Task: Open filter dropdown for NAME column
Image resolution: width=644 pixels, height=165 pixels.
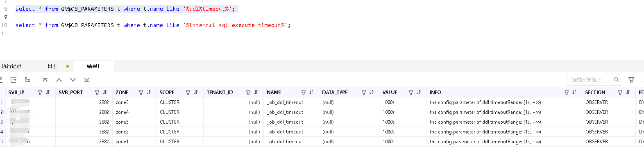Action: [x=304, y=93]
